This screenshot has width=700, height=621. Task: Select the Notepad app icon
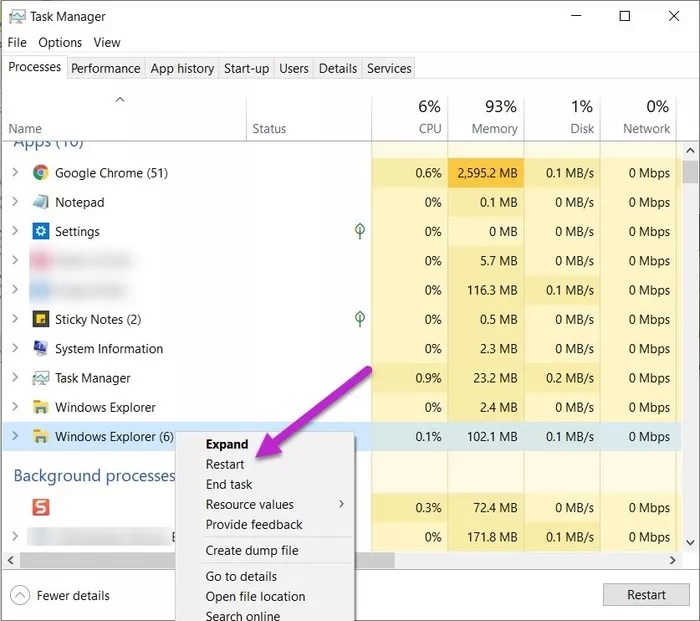pos(41,202)
